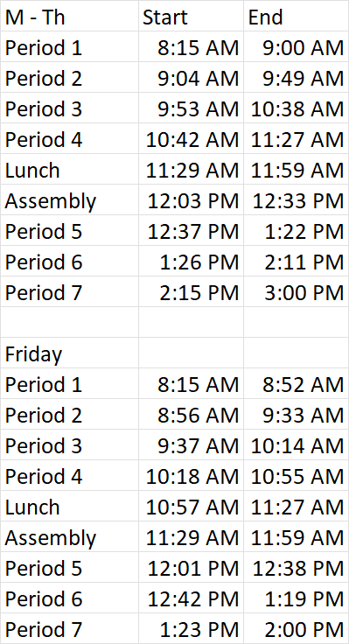
Task: Select the 8:52 AM end time cell
Action: (x=296, y=383)
